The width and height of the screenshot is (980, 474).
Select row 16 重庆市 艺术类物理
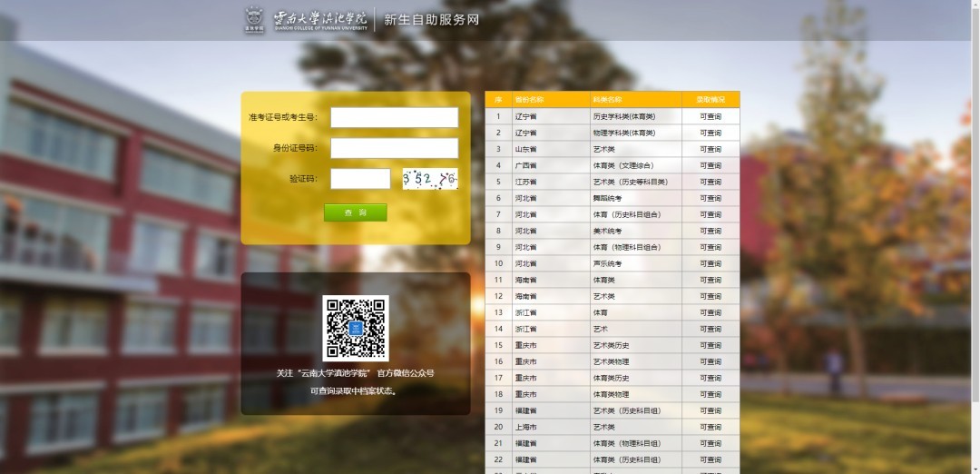pyautogui.click(x=611, y=361)
